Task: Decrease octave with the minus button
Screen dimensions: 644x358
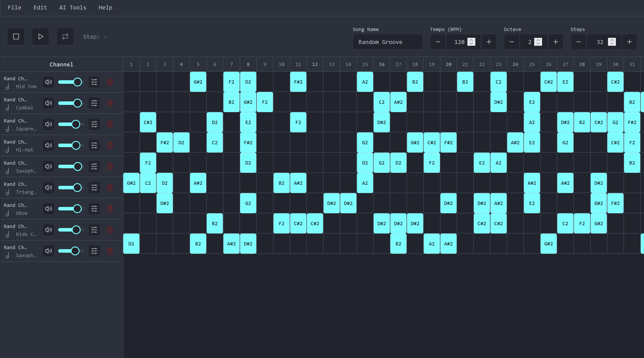Action: point(512,42)
